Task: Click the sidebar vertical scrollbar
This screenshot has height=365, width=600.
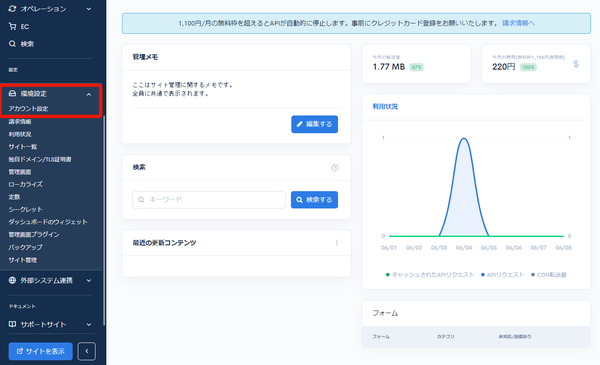Action: pyautogui.click(x=104, y=220)
